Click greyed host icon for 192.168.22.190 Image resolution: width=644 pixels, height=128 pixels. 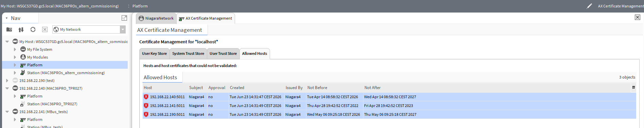click(15, 80)
